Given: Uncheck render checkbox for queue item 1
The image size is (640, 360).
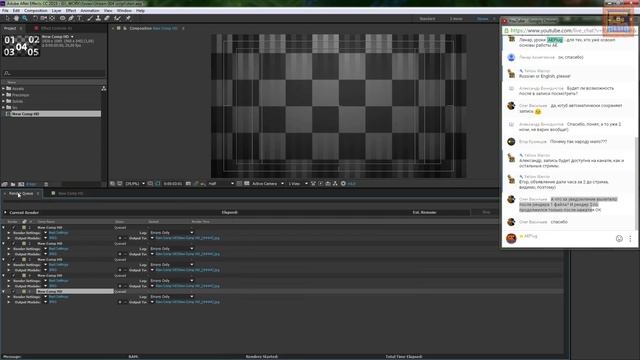Looking at the screenshot, I should point(14,227).
